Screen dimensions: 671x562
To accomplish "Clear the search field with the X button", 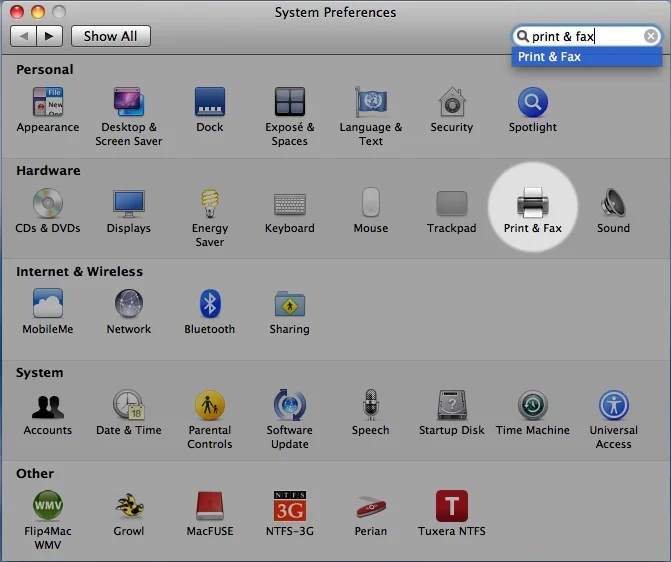I will [650, 36].
